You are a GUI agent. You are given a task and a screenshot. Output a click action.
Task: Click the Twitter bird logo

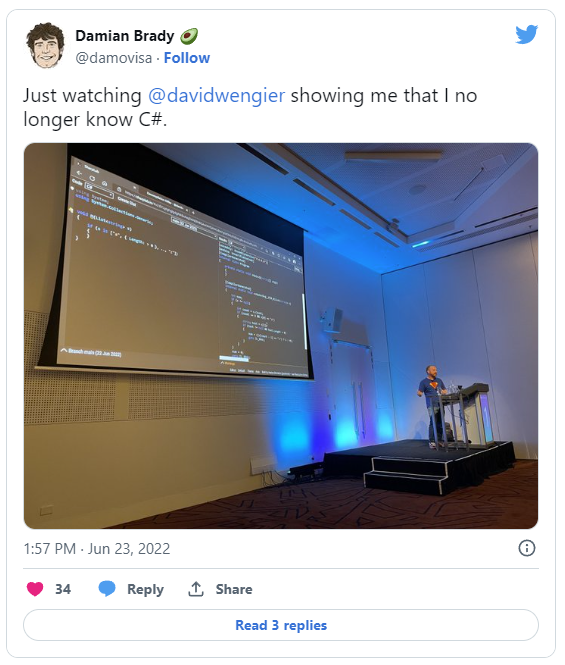pos(526,35)
